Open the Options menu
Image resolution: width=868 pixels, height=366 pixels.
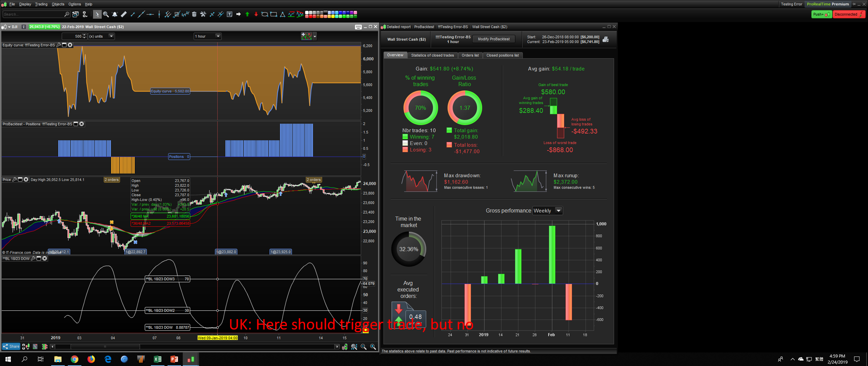75,4
